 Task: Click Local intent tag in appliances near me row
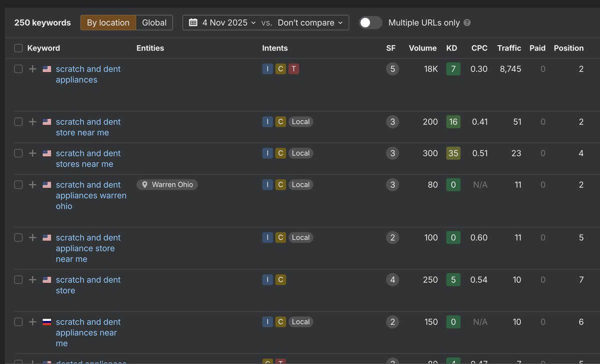point(300,322)
